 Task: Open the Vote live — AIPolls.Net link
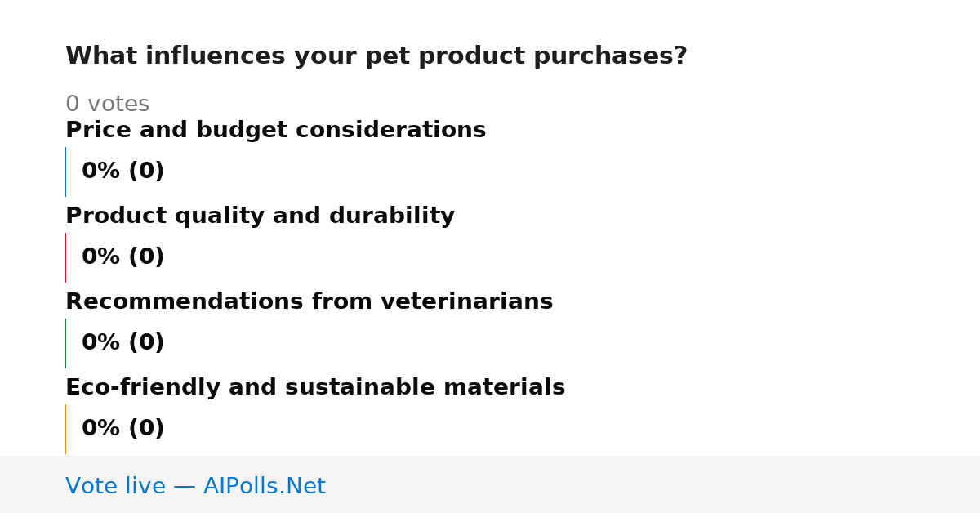pyautogui.click(x=195, y=486)
